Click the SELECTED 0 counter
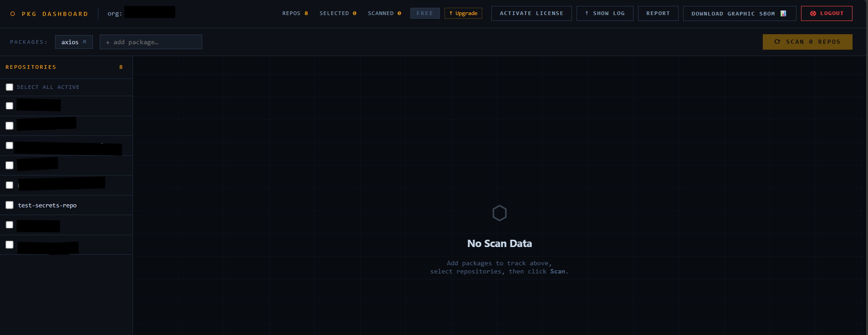 pyautogui.click(x=338, y=13)
